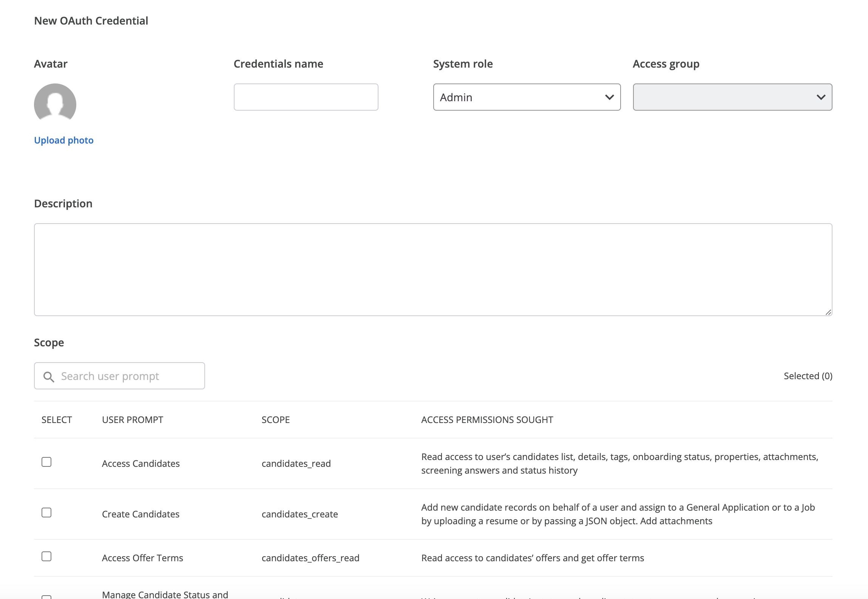Click the search magnifier icon in Scope
868x599 pixels.
[x=49, y=376]
